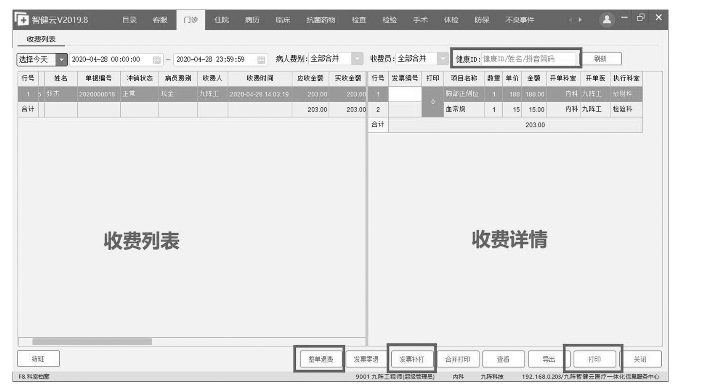Screen dimensions: 704x389
Task: Click the tab-scroll right arrow in header
Action: pyautogui.click(x=580, y=20)
